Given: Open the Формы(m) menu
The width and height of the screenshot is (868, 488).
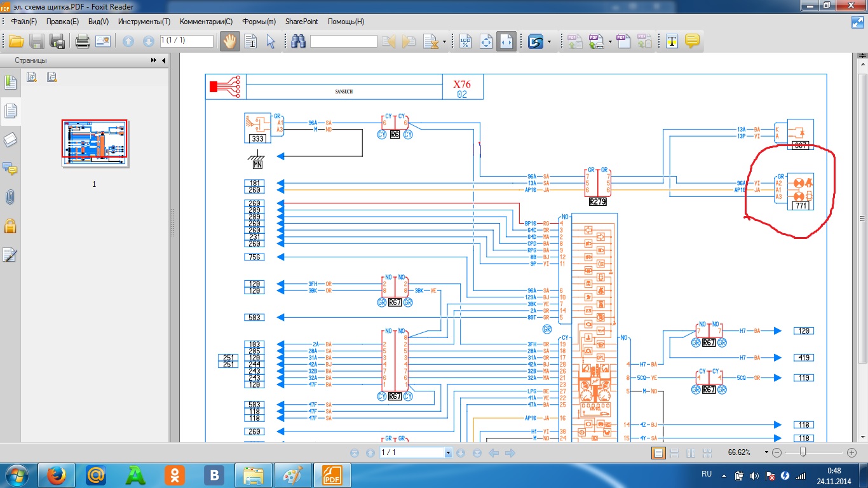Looking at the screenshot, I should click(x=258, y=22).
